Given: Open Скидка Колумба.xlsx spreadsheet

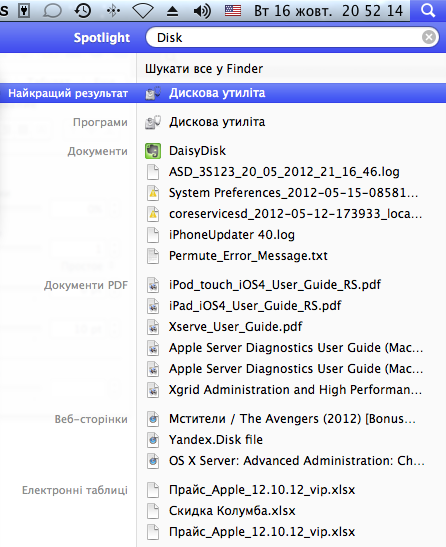Looking at the screenshot, I should (232, 511).
